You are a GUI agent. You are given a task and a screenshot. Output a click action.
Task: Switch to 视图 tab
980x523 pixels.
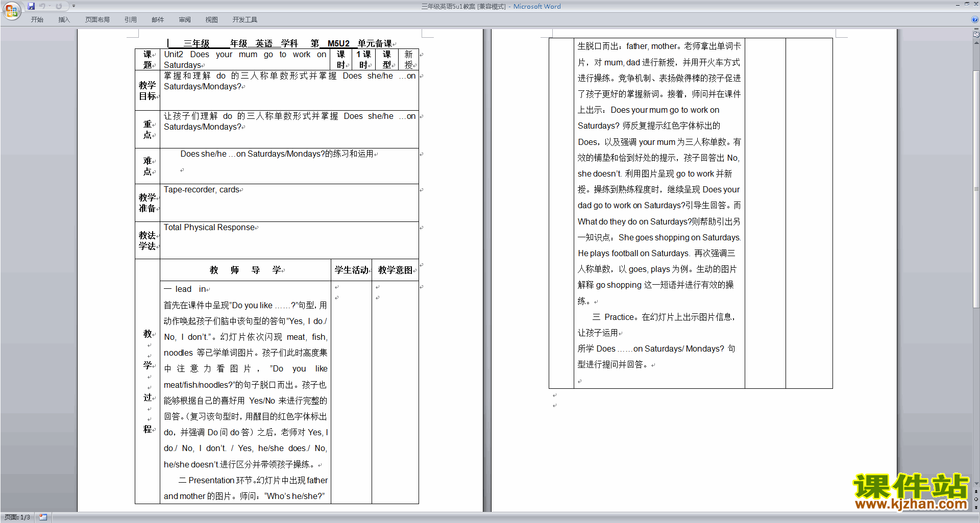click(211, 20)
